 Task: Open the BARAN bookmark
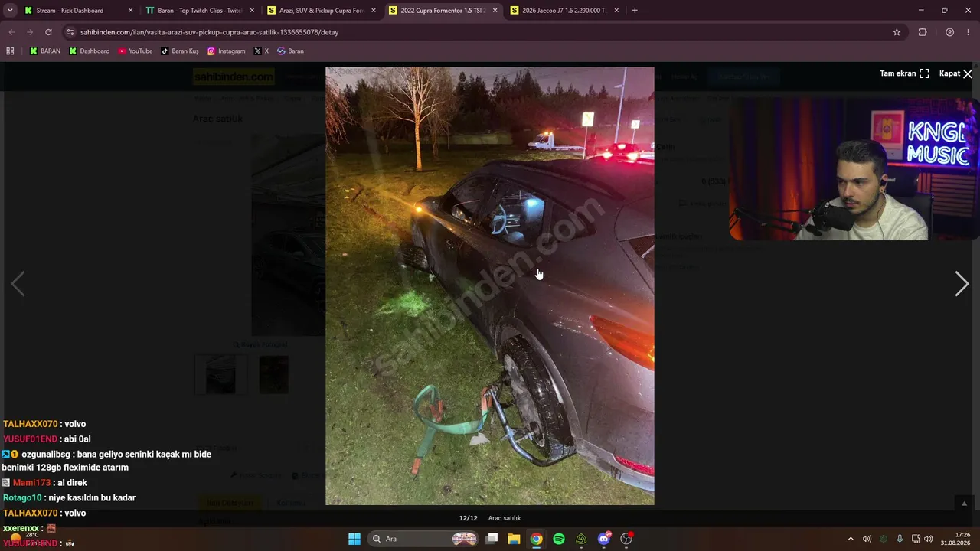(x=44, y=51)
